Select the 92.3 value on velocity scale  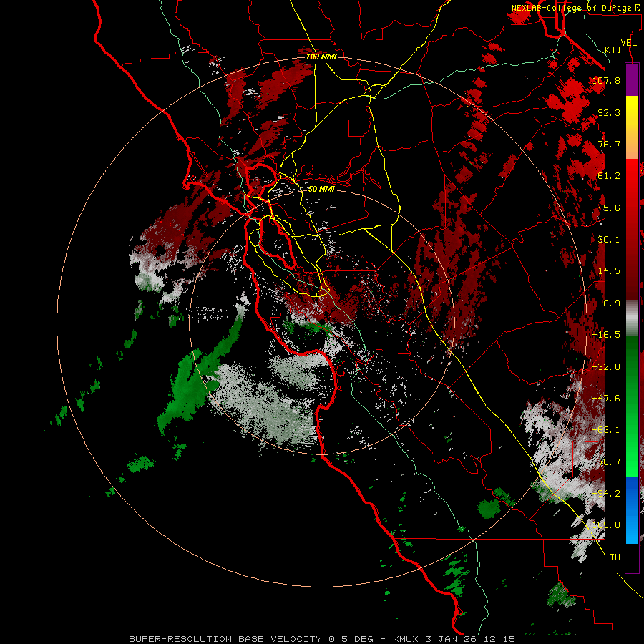[609, 112]
